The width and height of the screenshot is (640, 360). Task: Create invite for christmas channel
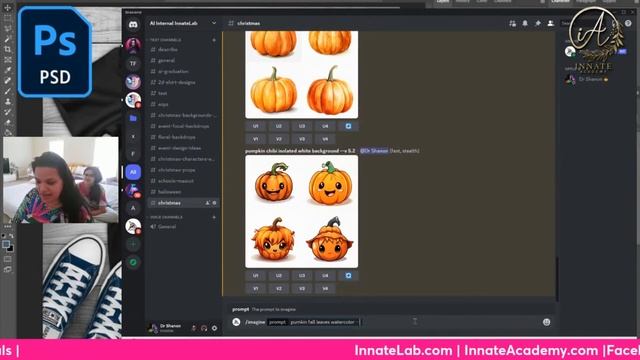click(208, 203)
